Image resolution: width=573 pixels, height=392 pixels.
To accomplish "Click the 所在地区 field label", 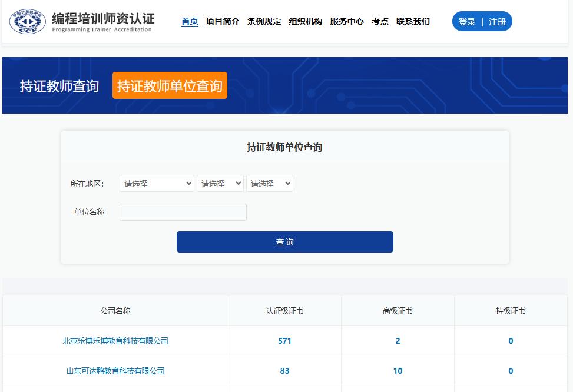I will [x=87, y=184].
